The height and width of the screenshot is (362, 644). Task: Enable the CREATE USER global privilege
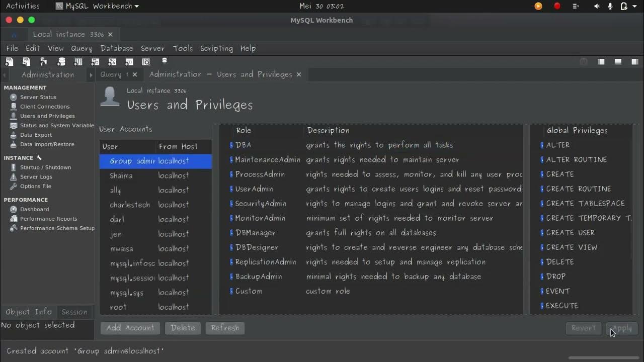(x=542, y=232)
